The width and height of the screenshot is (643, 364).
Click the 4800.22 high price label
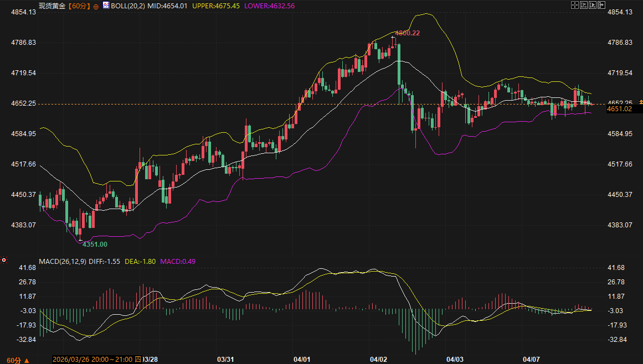tap(407, 33)
